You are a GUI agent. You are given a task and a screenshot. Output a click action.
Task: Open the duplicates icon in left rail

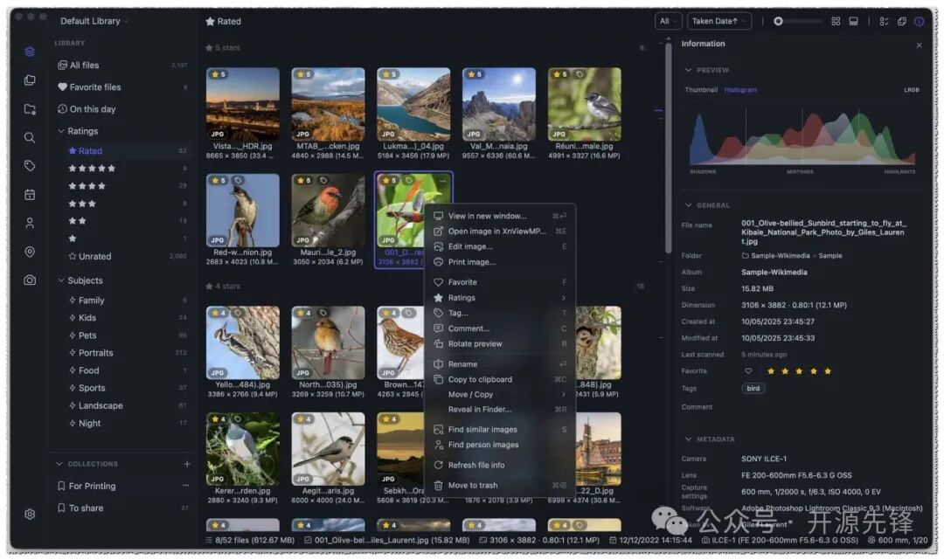coord(30,80)
